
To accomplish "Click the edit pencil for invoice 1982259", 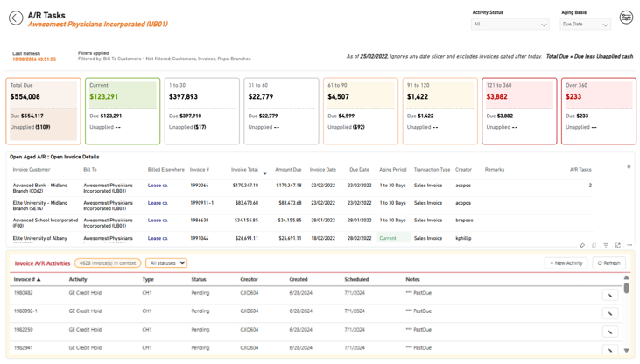I will (x=610, y=332).
